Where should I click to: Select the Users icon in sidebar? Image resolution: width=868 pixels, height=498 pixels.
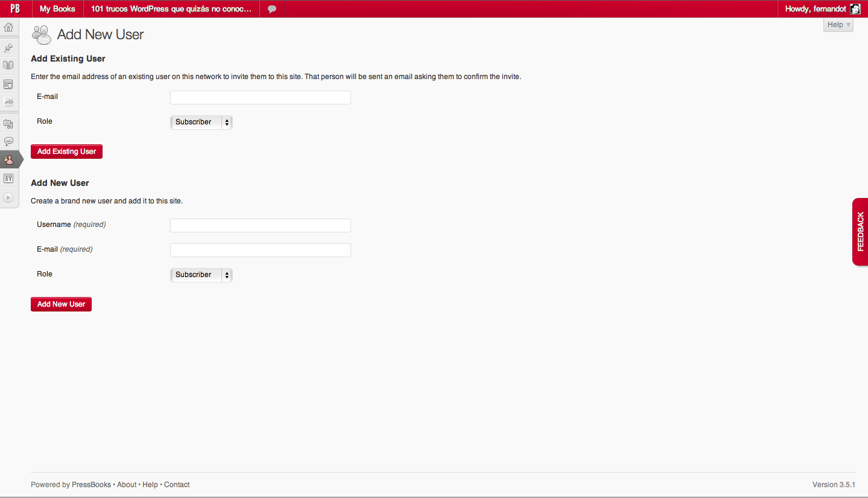[x=8, y=160]
